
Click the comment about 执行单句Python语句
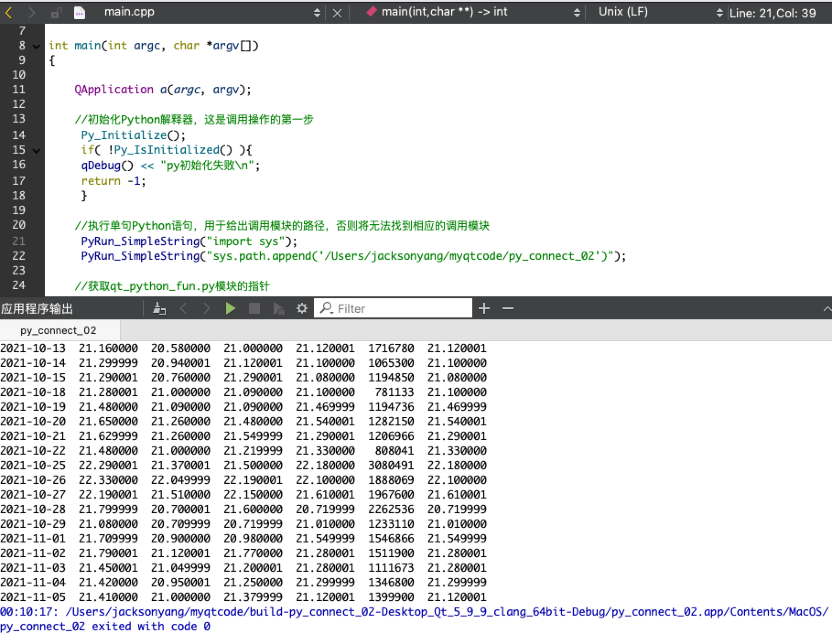coord(282,226)
